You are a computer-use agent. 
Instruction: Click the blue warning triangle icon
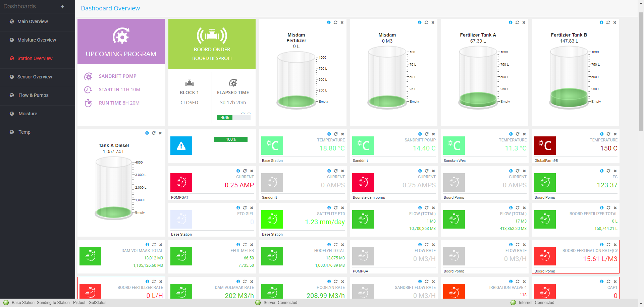181,145
